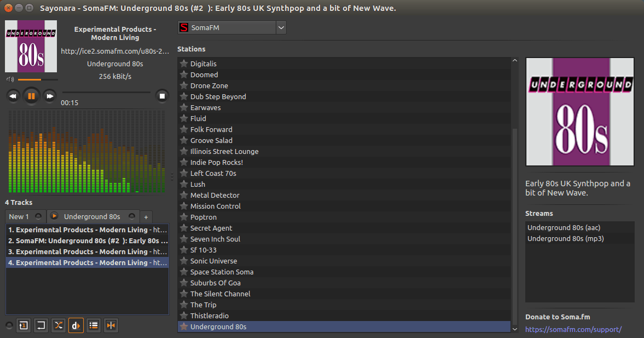The height and width of the screenshot is (338, 644).
Task: Open playlist menu circle button below the track list
Action: [x=9, y=325]
